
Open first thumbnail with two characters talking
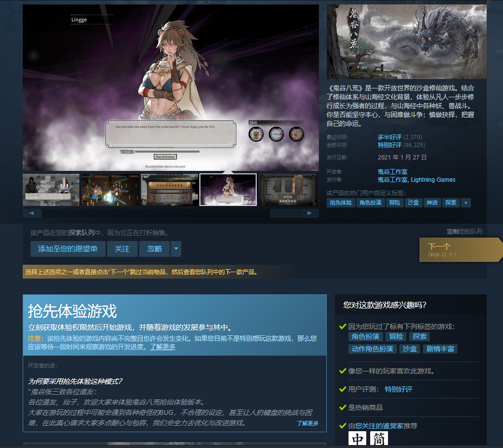[51, 190]
